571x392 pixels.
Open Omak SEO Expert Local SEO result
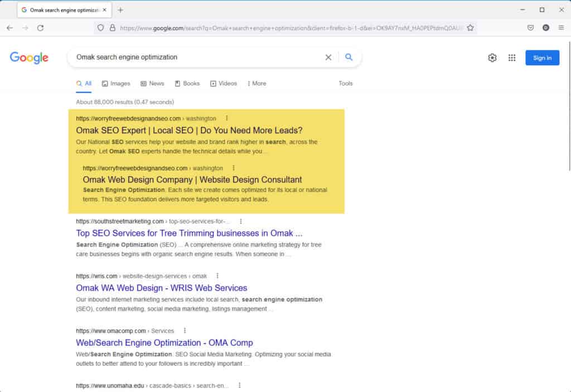(x=189, y=130)
